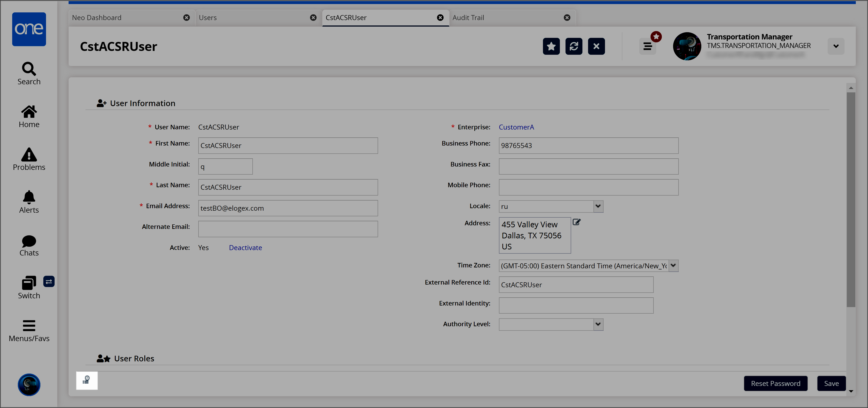Open the Time Zone dropdown
868x408 pixels.
click(x=673, y=265)
